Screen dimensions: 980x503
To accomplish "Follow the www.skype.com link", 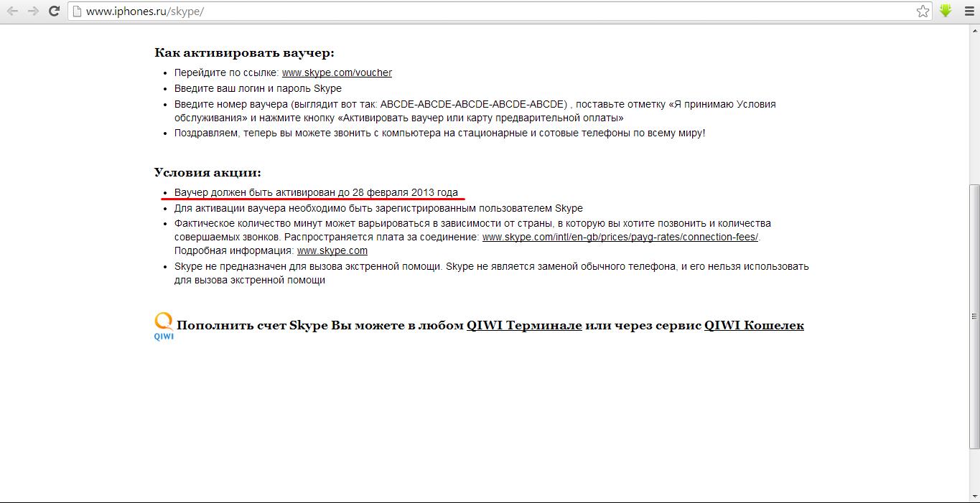I will click(332, 250).
